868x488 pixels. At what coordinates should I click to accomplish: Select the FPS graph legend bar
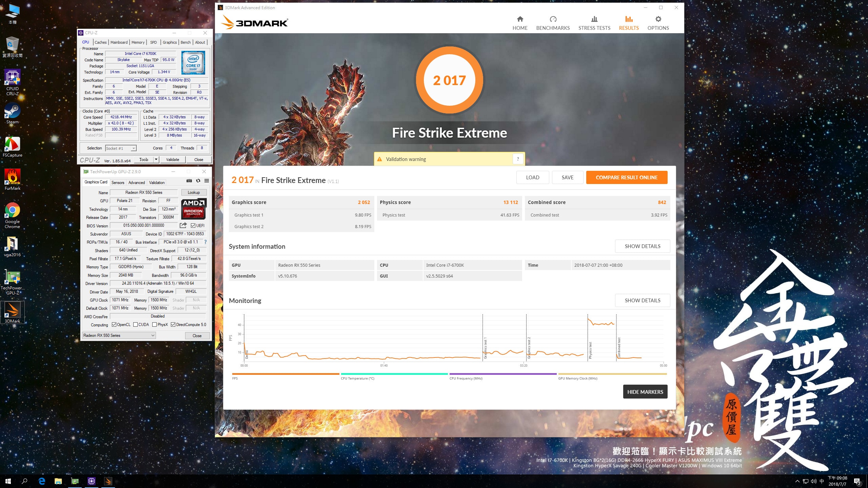tap(285, 374)
